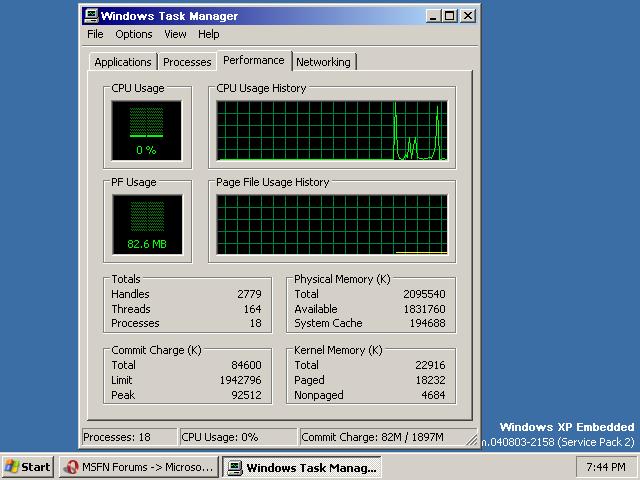
Task: Open the View menu
Action: [x=175, y=34]
